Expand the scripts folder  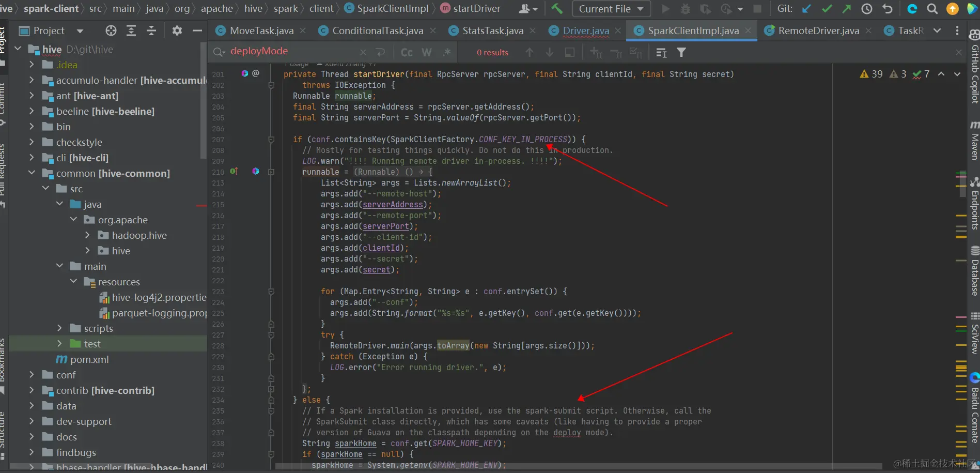tap(59, 328)
